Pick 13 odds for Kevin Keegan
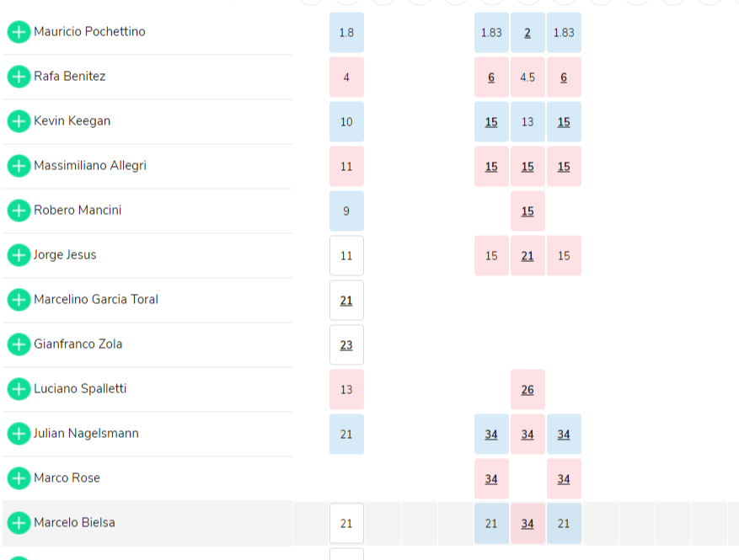The image size is (739, 560). coord(527,122)
